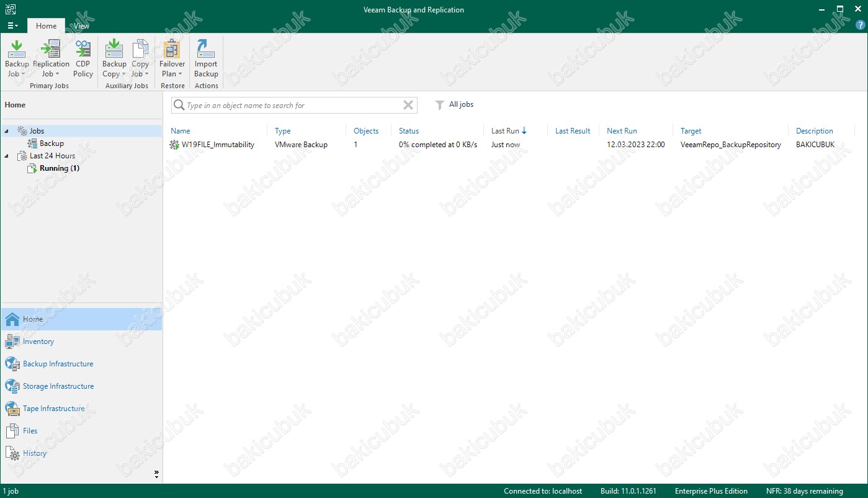
Task: Open the Storage Infrastructure view
Action: (x=81, y=386)
